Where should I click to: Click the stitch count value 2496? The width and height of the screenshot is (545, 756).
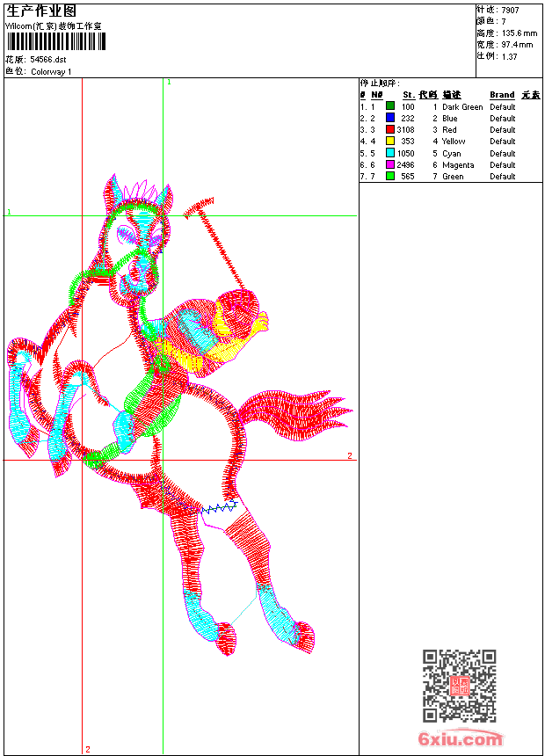[405, 165]
